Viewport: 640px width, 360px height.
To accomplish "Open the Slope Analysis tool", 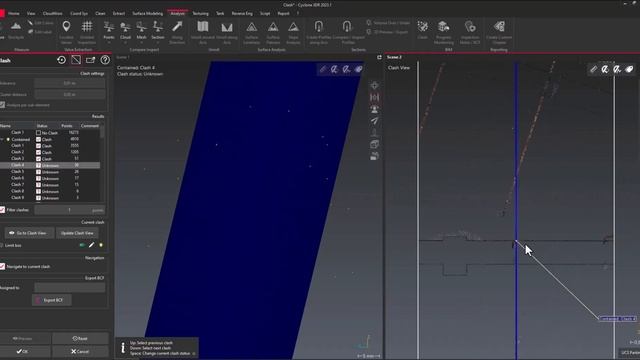I will [x=293, y=32].
